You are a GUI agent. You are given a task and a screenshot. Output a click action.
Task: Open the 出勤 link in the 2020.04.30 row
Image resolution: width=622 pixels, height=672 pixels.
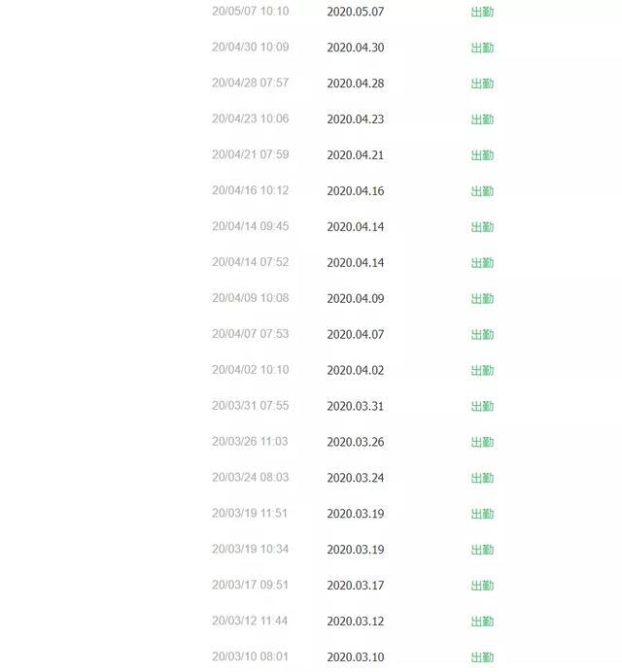pos(482,49)
